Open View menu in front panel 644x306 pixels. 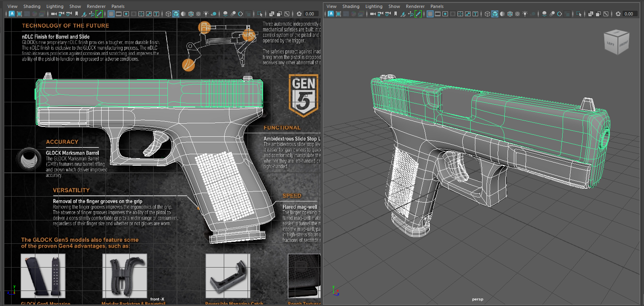[x=13, y=6]
